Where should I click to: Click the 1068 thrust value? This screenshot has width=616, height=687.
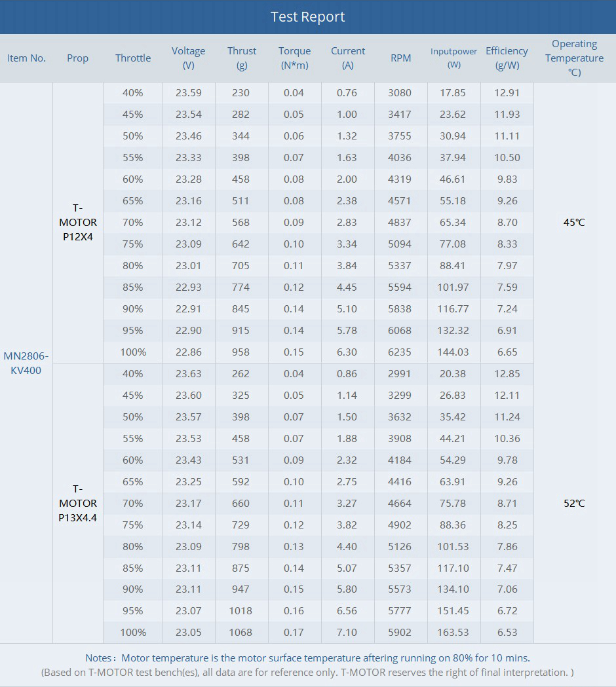[241, 633]
